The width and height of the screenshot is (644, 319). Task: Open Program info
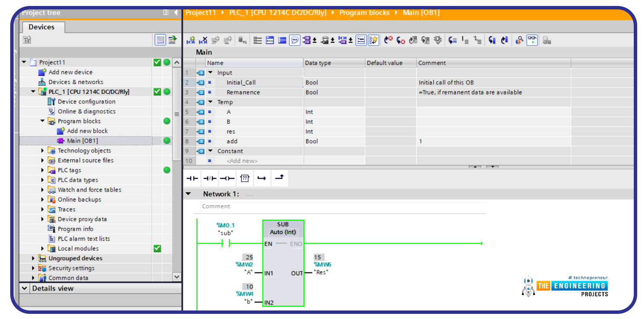tap(75, 229)
